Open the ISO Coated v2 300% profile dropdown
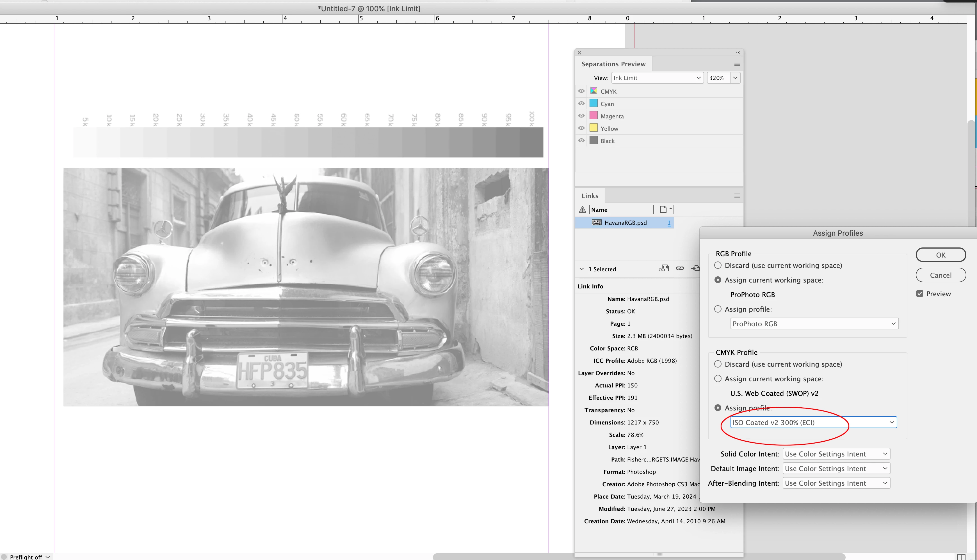The height and width of the screenshot is (560, 977). (x=813, y=422)
